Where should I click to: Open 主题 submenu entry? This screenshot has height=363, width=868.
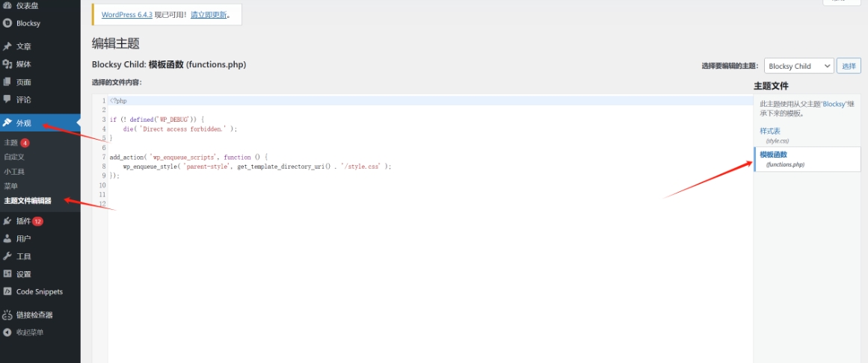point(10,143)
